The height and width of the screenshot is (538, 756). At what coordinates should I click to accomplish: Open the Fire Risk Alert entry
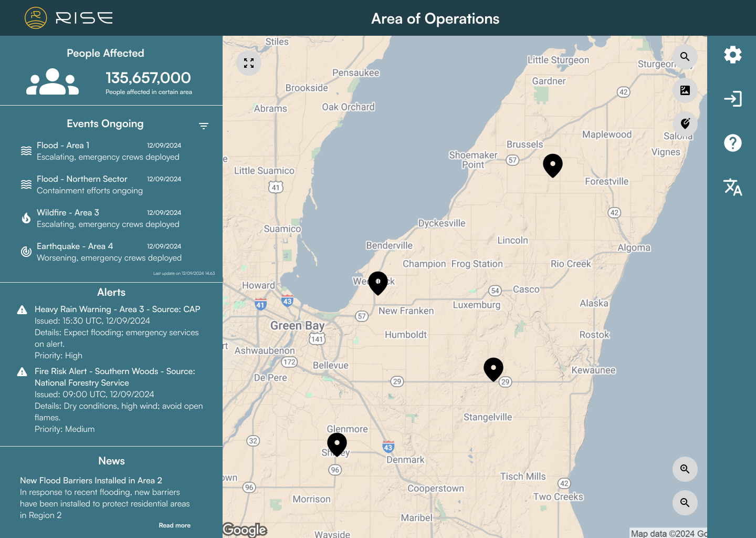pyautogui.click(x=110, y=400)
